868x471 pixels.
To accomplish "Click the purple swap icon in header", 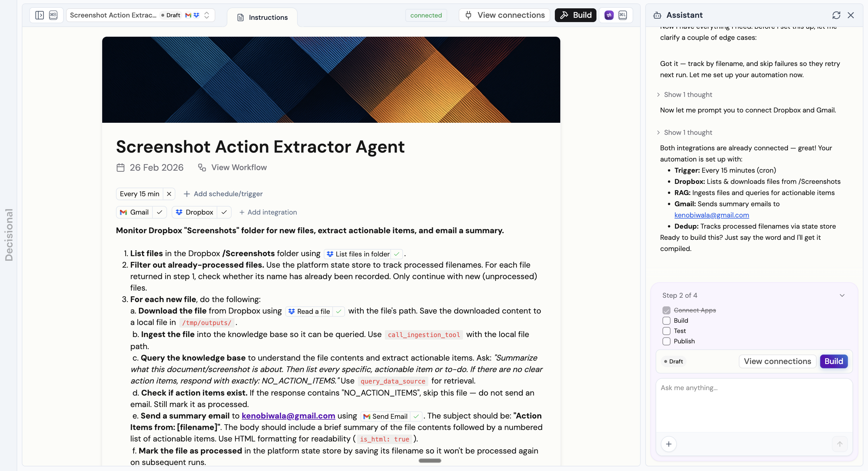I will pyautogui.click(x=609, y=15).
